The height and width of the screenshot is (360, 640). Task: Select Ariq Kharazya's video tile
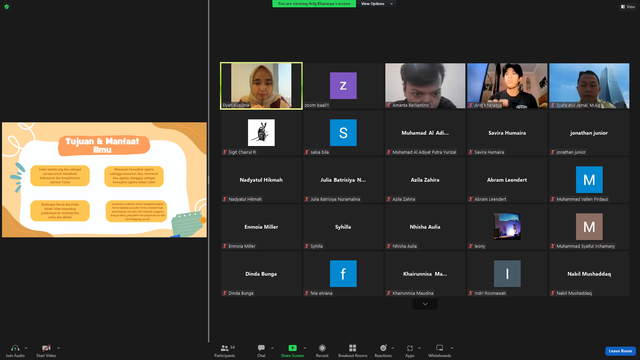click(x=507, y=86)
